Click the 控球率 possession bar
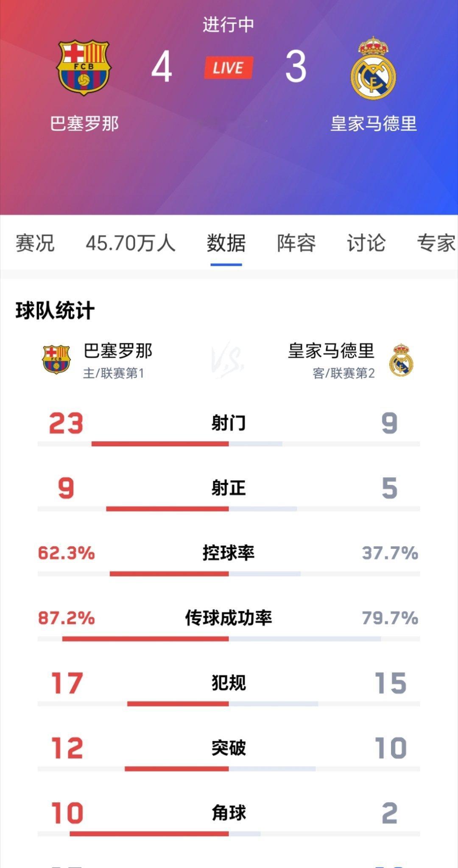The width and height of the screenshot is (458, 868). [x=229, y=574]
